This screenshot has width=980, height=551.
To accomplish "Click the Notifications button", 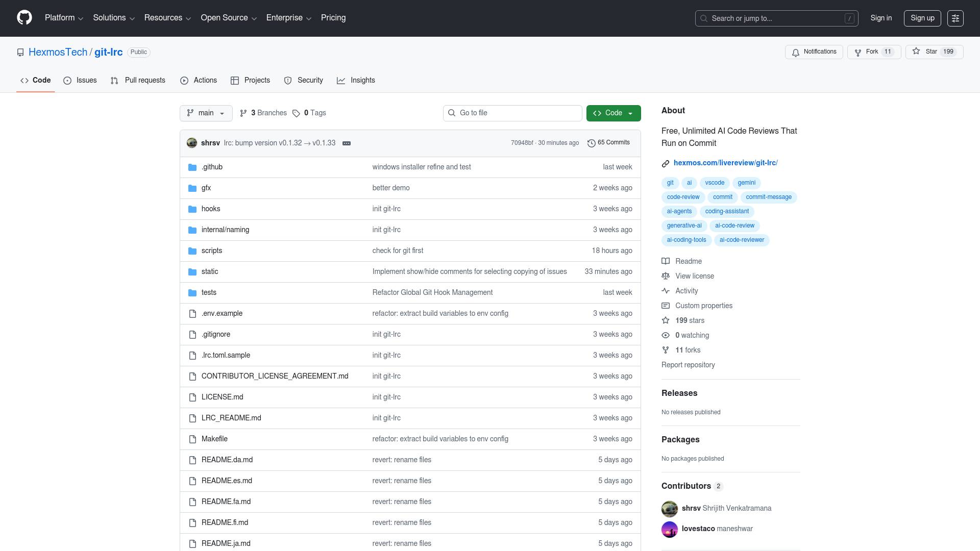I will 814,52.
